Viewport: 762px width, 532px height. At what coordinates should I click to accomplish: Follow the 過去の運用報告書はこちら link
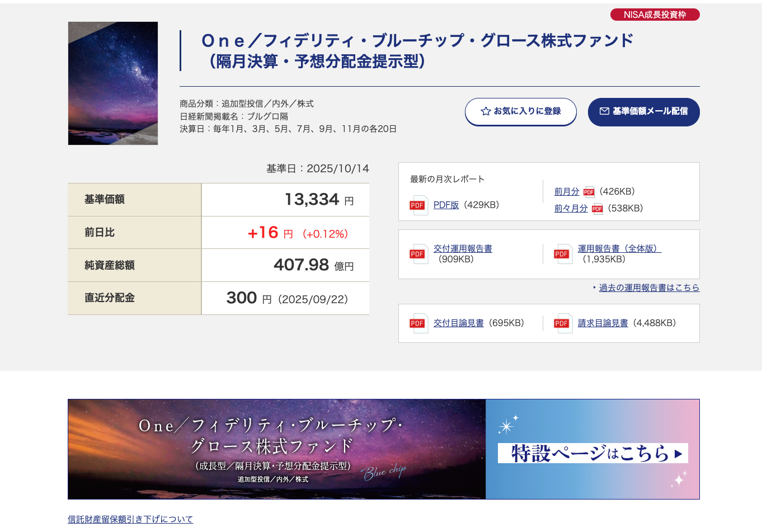pos(649,288)
